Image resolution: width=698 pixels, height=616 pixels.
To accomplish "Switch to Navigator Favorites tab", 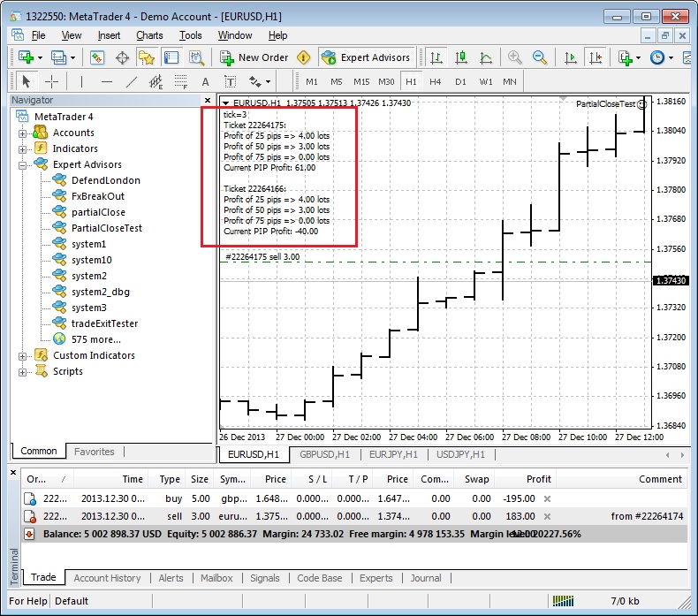I will pyautogui.click(x=94, y=452).
